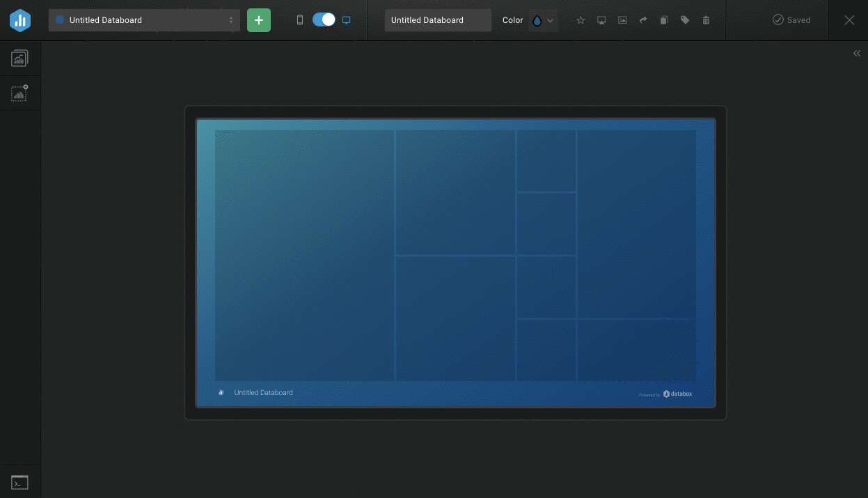Select the large left datablock placeholder
The width and height of the screenshot is (868, 498).
tap(304, 255)
